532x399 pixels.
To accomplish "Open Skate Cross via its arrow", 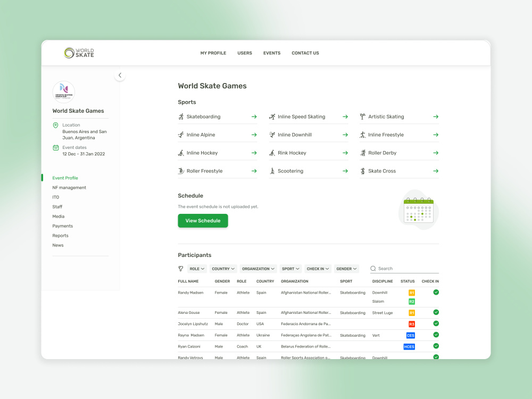I will point(436,171).
